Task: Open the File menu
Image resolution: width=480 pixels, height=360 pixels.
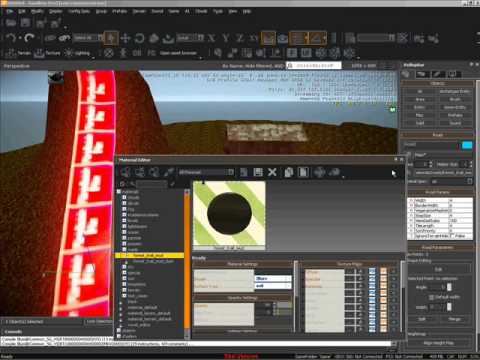Action: tap(10, 11)
